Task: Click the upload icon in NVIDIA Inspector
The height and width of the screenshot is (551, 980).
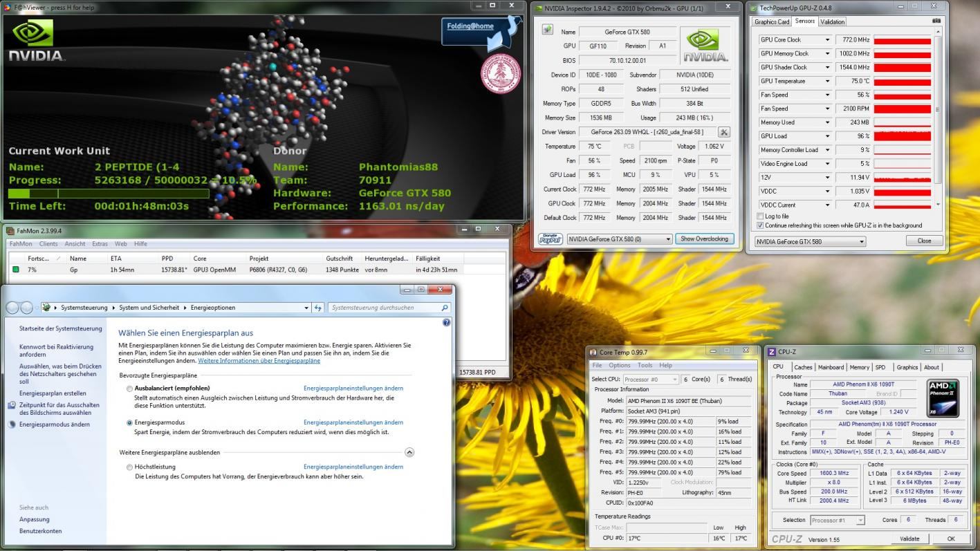Action: pyautogui.click(x=548, y=30)
